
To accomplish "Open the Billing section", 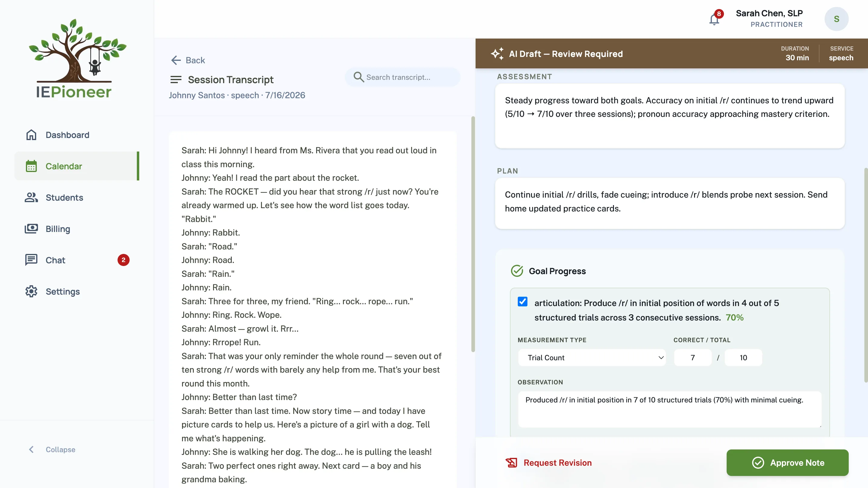I will pos(77,229).
